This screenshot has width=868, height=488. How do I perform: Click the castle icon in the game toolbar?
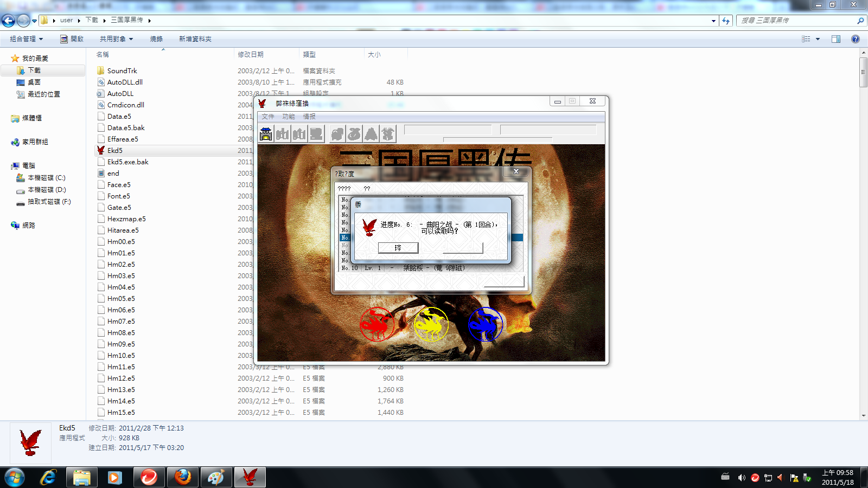tap(266, 134)
